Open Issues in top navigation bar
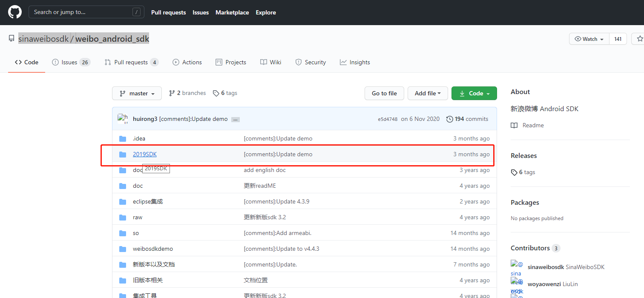Image resolution: width=644 pixels, height=298 pixels. [201, 12]
